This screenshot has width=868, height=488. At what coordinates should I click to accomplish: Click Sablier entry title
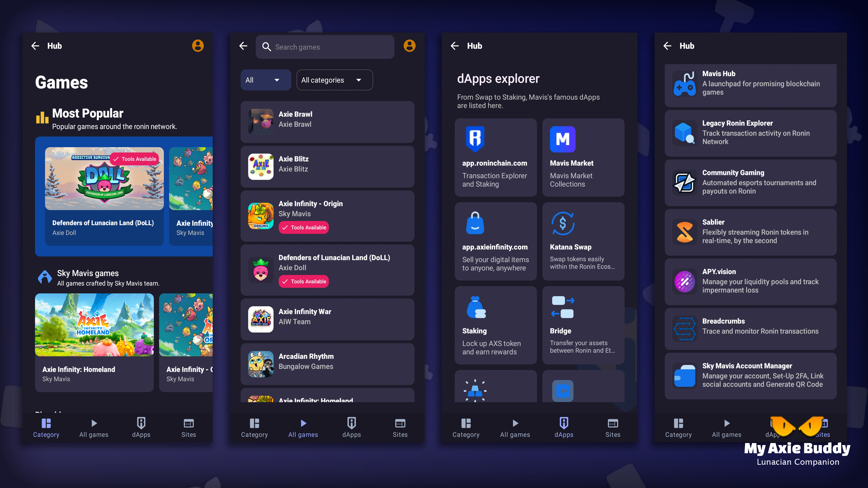tap(713, 222)
